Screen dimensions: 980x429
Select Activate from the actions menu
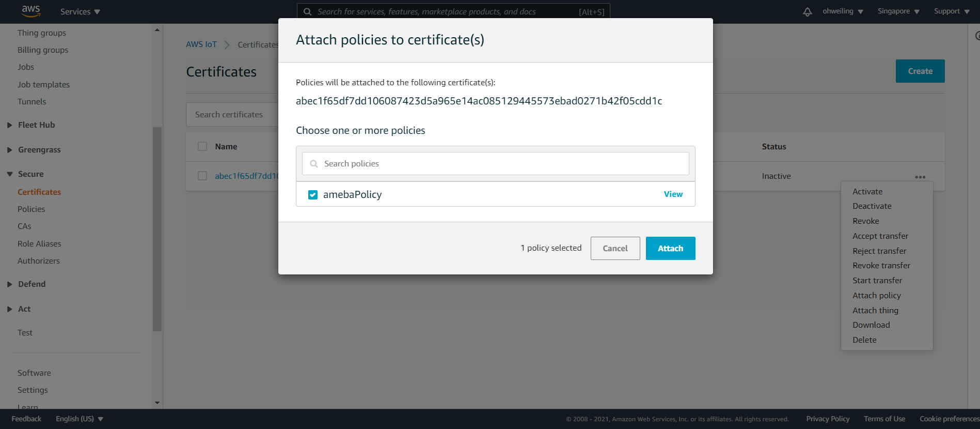click(867, 192)
